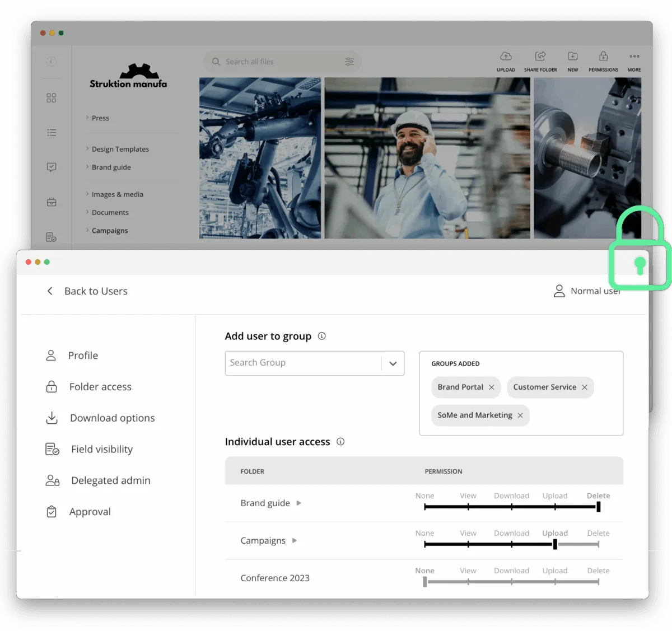
Task: Click the search filter sliders icon
Action: [349, 62]
